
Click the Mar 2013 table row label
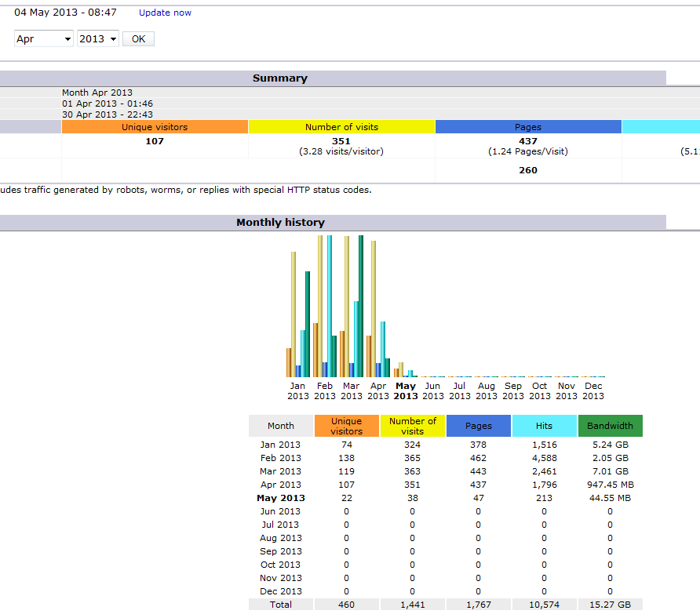tap(280, 471)
